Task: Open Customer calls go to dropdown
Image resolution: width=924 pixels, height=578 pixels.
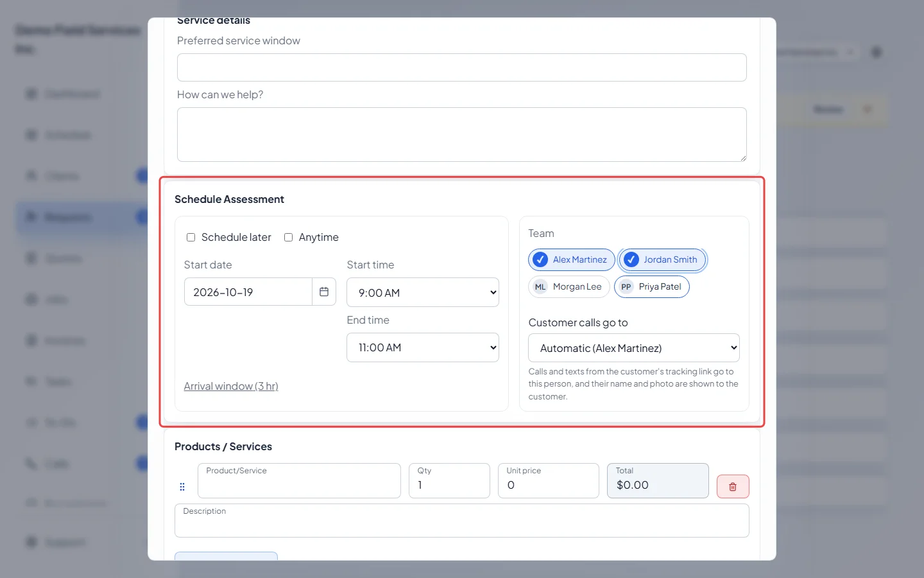Action: [x=634, y=348]
